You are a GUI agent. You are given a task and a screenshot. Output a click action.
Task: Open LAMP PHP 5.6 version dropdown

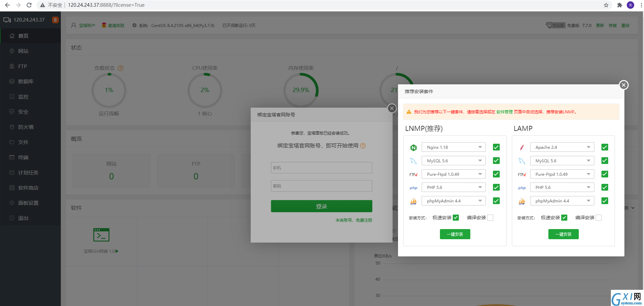[562, 187]
